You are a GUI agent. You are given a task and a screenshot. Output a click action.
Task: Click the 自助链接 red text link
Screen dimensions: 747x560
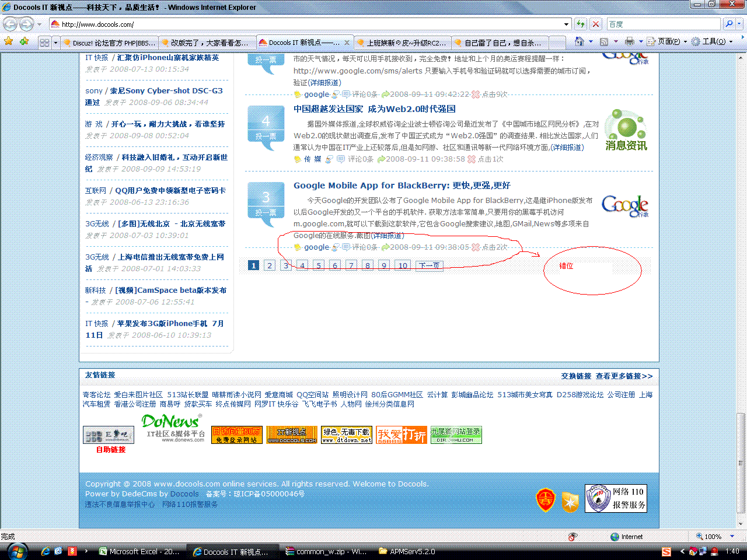[x=111, y=450]
